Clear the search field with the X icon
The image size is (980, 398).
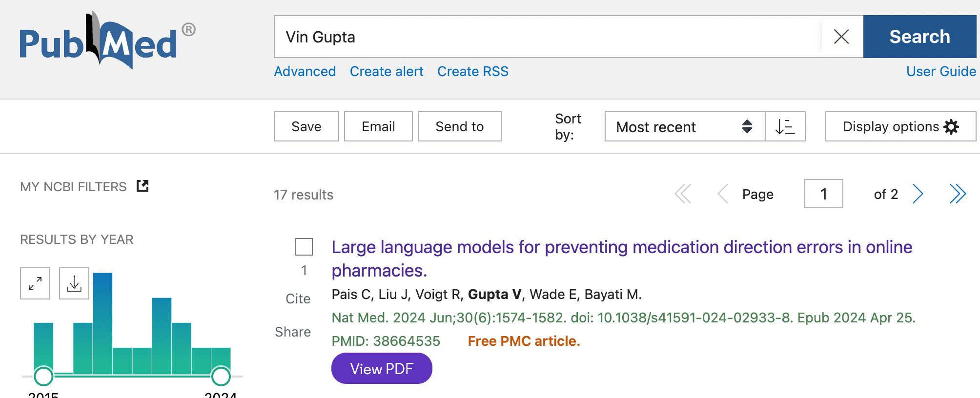click(841, 37)
